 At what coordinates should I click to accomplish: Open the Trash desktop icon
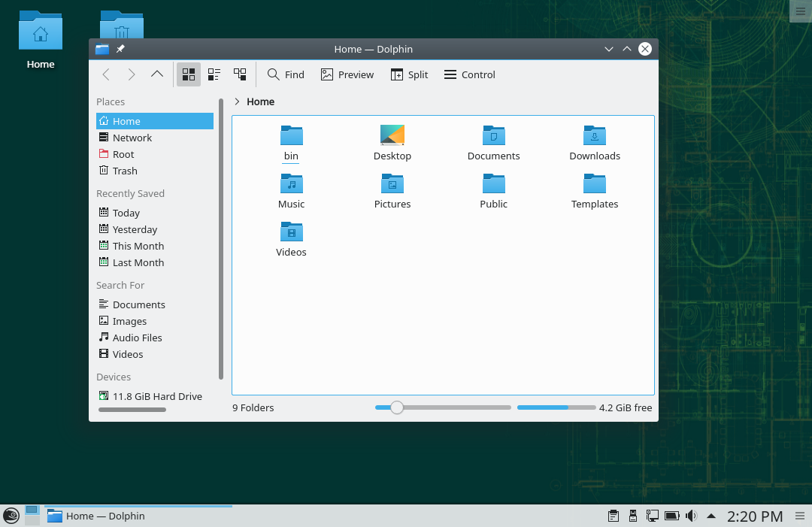(x=122, y=25)
